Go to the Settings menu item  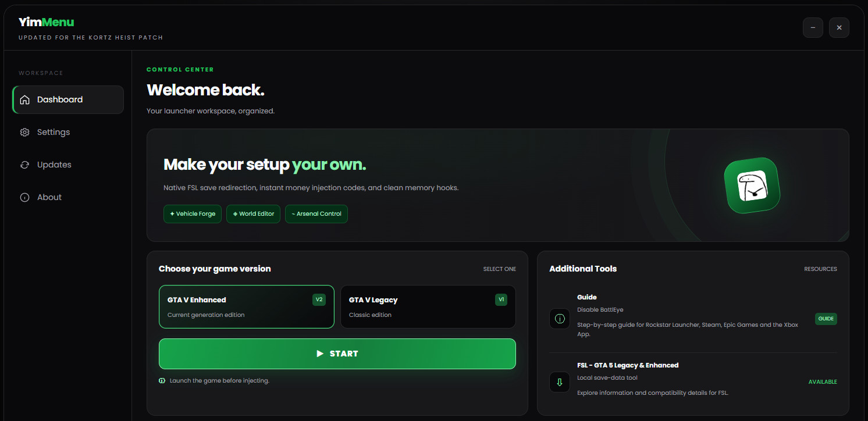(x=68, y=132)
